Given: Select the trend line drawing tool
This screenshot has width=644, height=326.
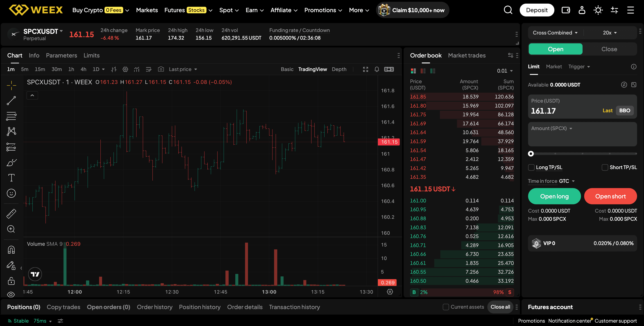Looking at the screenshot, I should pos(11,101).
